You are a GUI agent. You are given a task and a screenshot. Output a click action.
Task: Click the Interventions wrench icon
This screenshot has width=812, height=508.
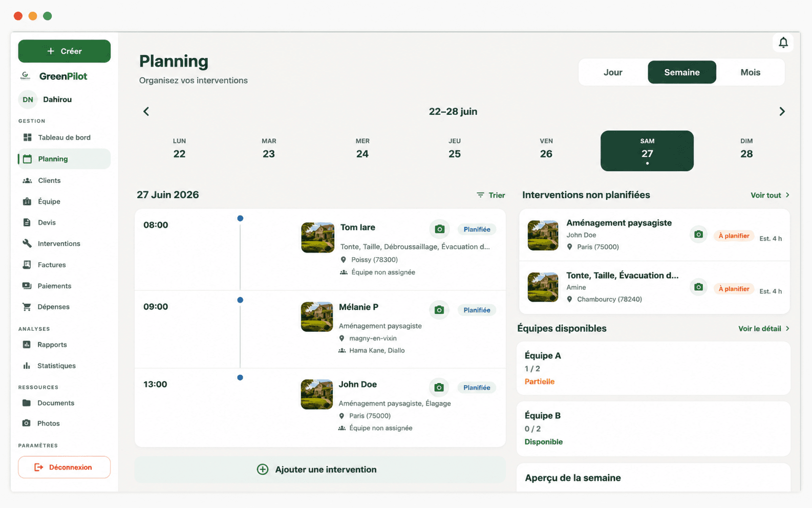point(27,243)
